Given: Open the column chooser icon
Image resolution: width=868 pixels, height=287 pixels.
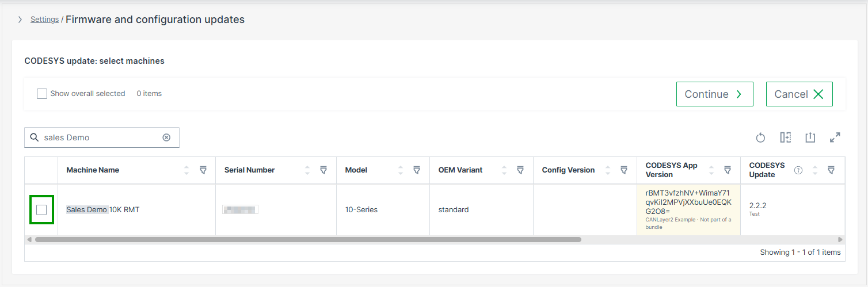Looking at the screenshot, I should 785,137.
